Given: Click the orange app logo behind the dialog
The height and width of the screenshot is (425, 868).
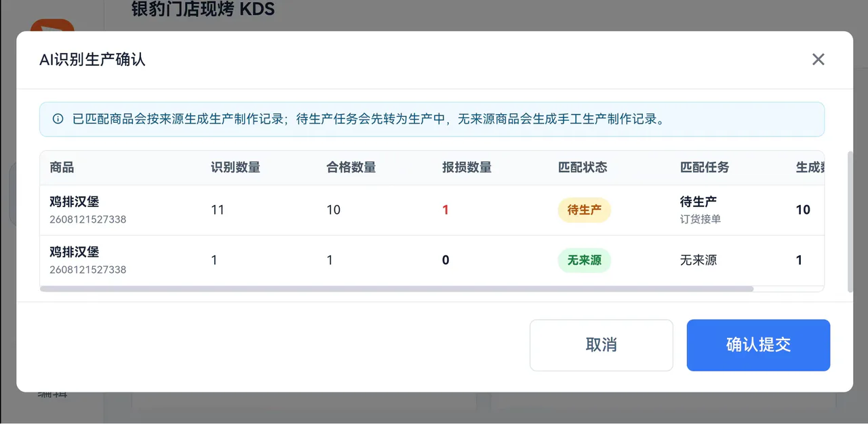Looking at the screenshot, I should 52,26.
